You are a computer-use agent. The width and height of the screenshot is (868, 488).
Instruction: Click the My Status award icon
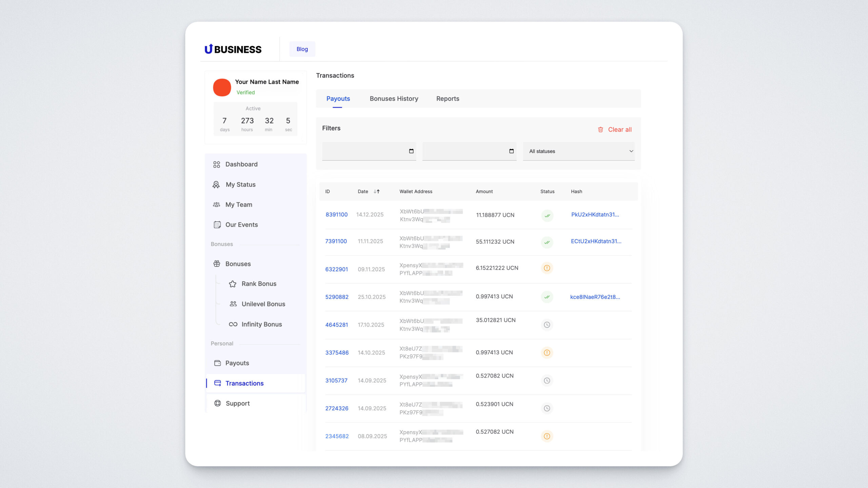[216, 185]
